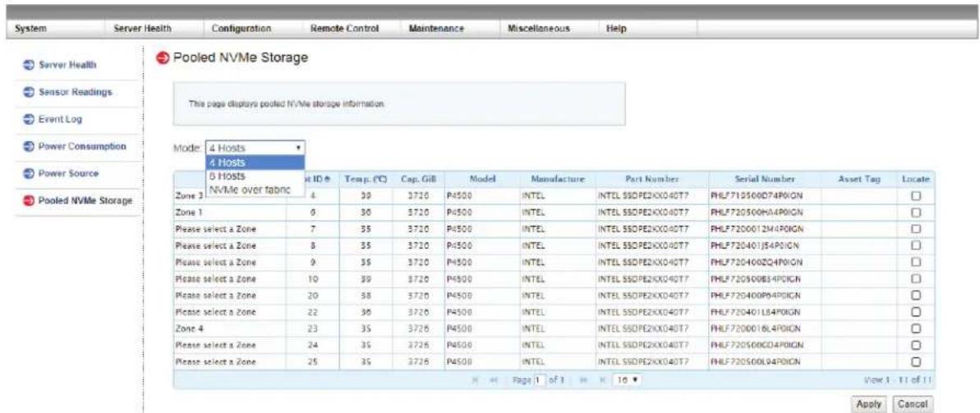Image resolution: width=980 pixels, height=413 pixels.
Task: Check Locate for slot ID 25 row
Action: point(916,361)
